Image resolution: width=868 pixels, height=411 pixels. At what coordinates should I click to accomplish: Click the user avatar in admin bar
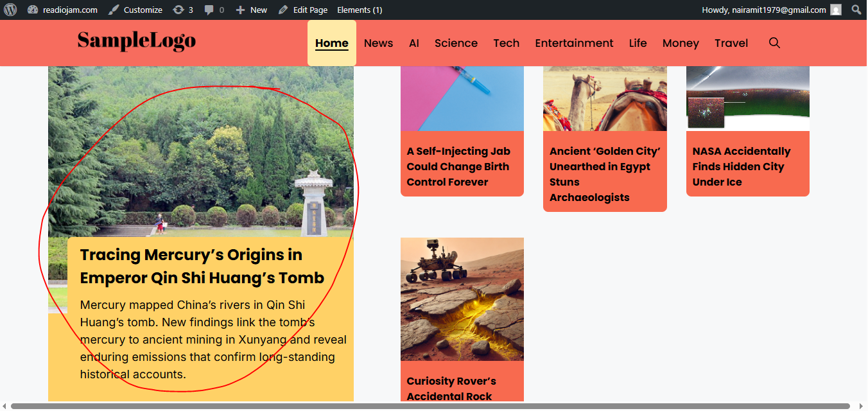tap(836, 10)
